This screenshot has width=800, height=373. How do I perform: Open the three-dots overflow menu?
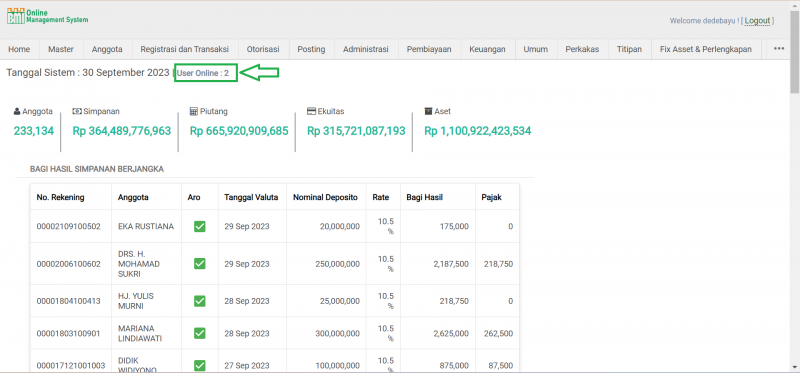[x=779, y=49]
